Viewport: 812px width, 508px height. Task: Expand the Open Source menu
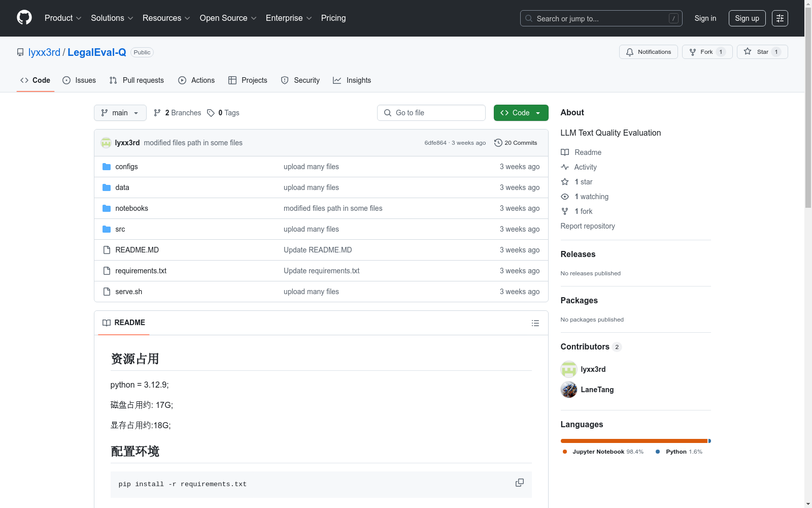228,18
